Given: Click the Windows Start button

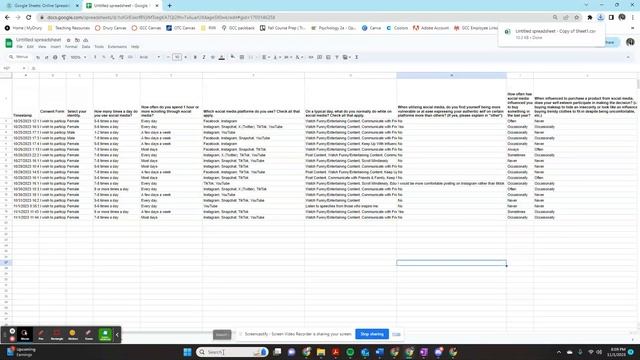Looking at the screenshot, I should pos(187,352).
